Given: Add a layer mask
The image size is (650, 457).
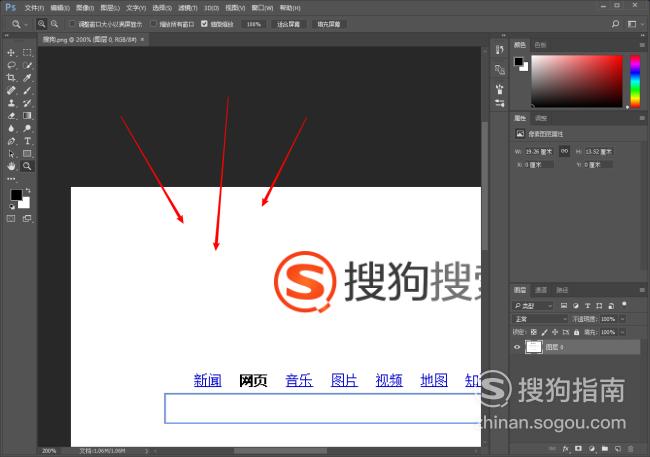Looking at the screenshot, I should point(579,449).
